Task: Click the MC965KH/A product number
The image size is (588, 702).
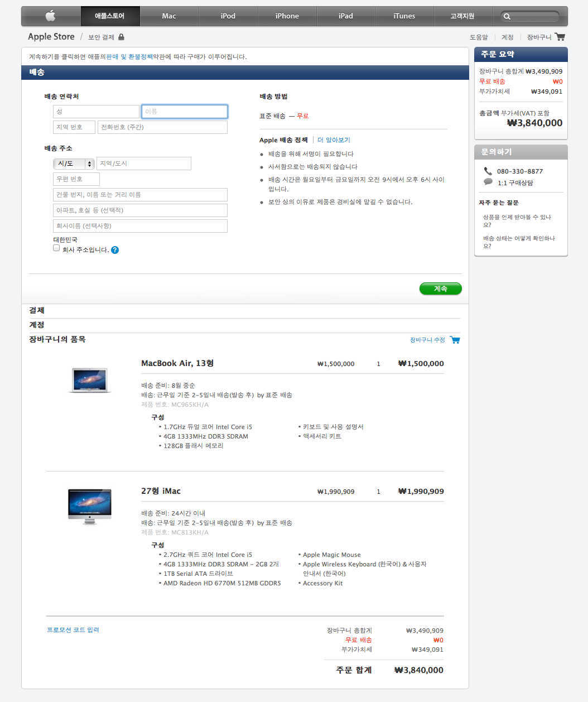Action: pyautogui.click(x=190, y=405)
